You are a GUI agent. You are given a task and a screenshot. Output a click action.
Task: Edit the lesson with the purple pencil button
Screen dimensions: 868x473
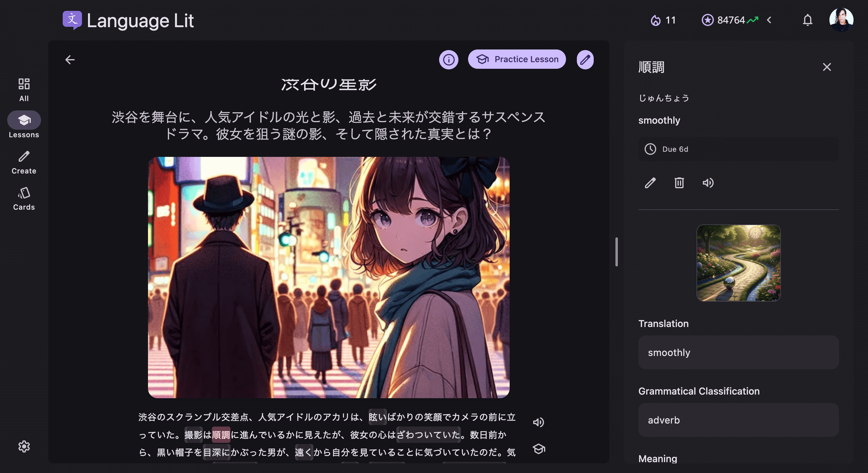585,60
